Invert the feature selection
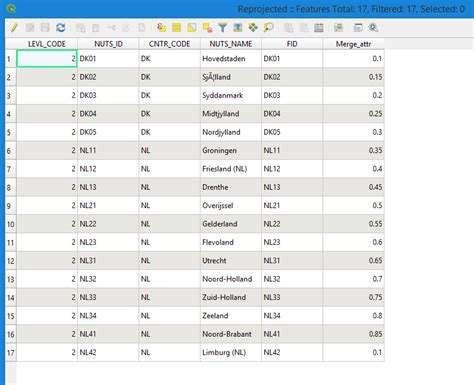Viewport: 474px width, 385px height. [192, 28]
